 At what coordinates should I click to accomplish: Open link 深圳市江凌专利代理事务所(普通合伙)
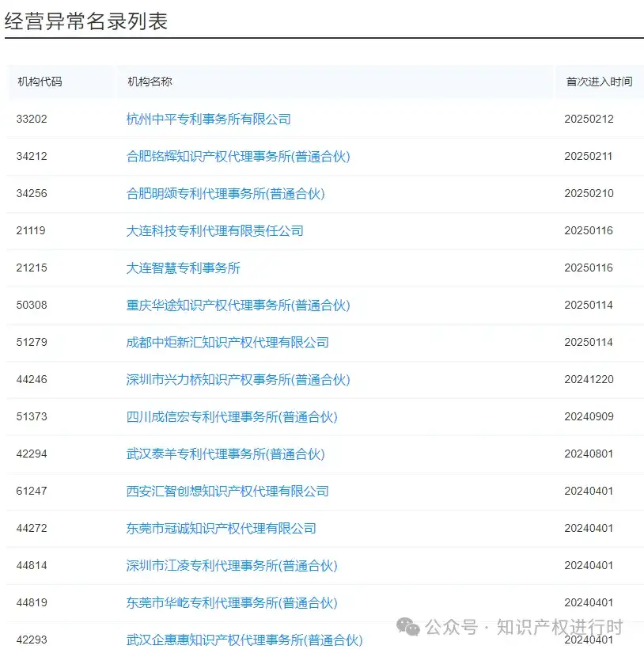232,565
